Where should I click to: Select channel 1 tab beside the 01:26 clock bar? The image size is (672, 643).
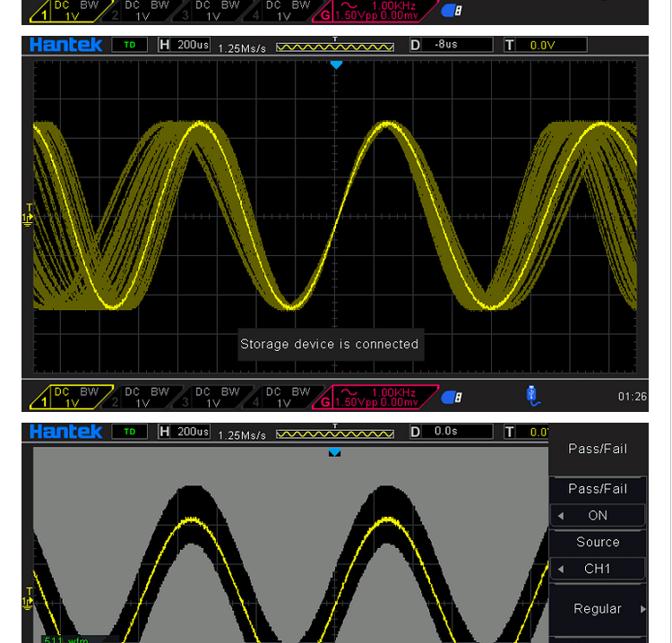click(72, 397)
